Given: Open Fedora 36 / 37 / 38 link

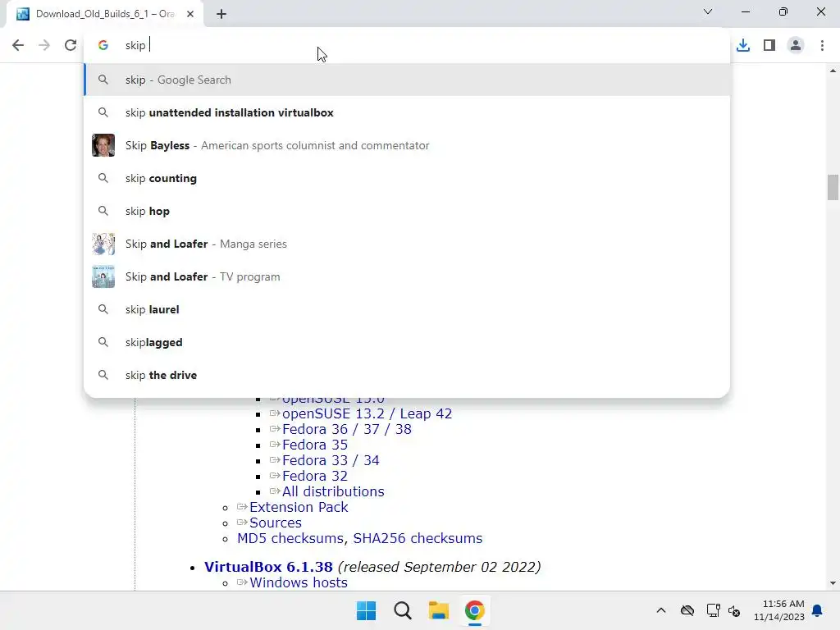Looking at the screenshot, I should pyautogui.click(x=347, y=429).
